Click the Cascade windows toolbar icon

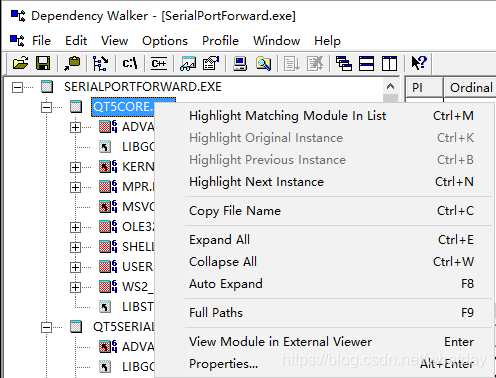click(x=344, y=63)
